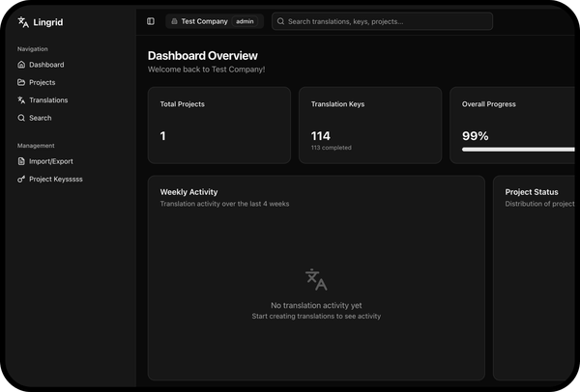
Task: Click the Search magnifier icon in sidebar
Action: pyautogui.click(x=22, y=118)
